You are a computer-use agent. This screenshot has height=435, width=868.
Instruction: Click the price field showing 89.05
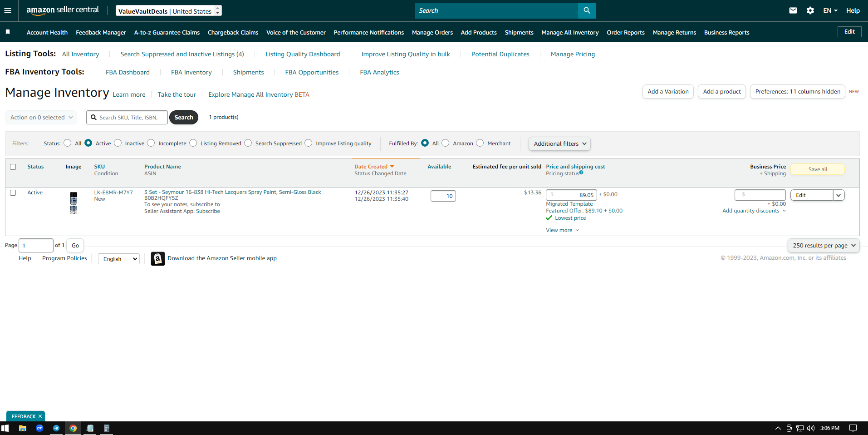(572, 195)
